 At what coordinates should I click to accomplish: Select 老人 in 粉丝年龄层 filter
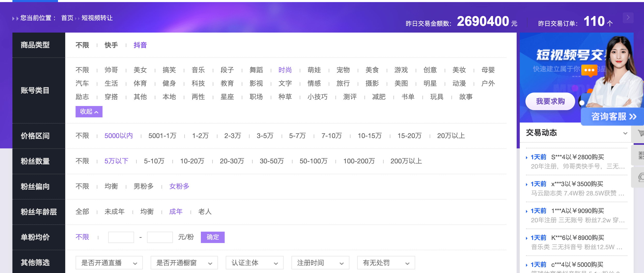pos(205,212)
